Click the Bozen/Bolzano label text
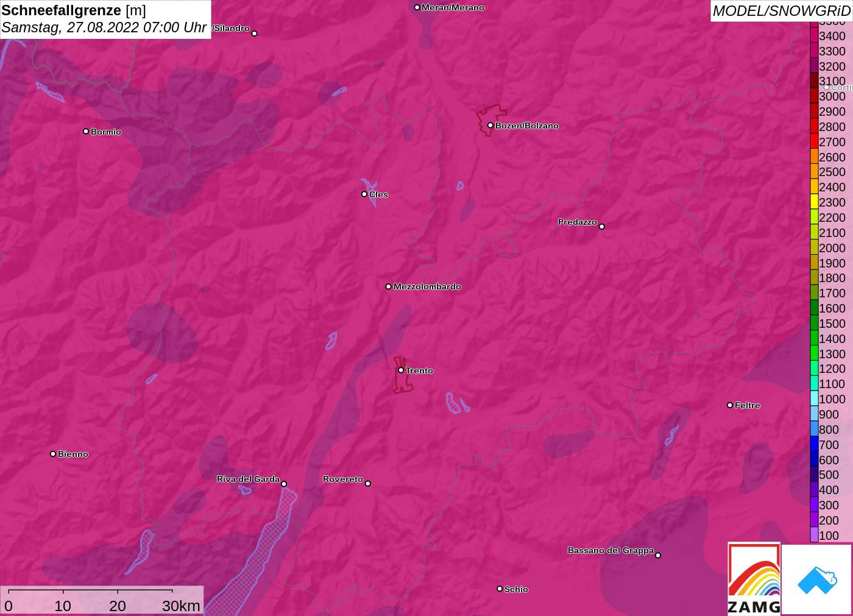 pyautogui.click(x=527, y=126)
